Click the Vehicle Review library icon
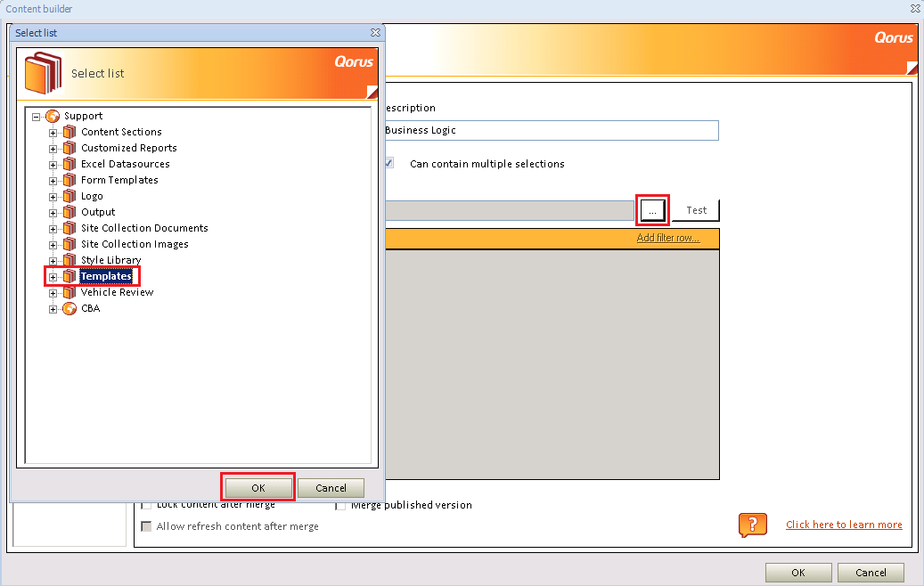 point(70,292)
